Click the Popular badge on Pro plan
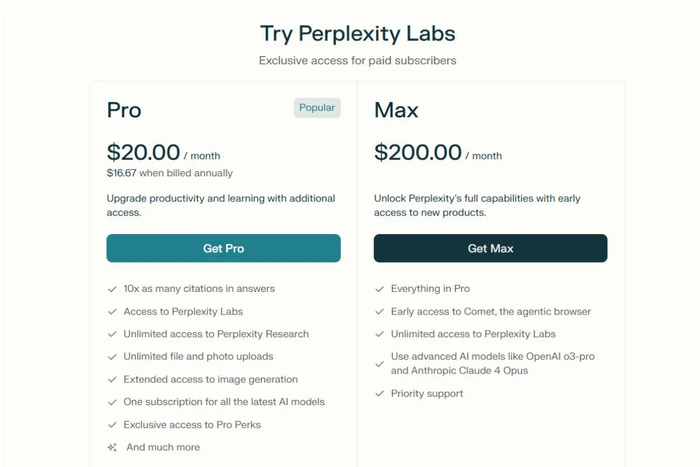 (317, 108)
